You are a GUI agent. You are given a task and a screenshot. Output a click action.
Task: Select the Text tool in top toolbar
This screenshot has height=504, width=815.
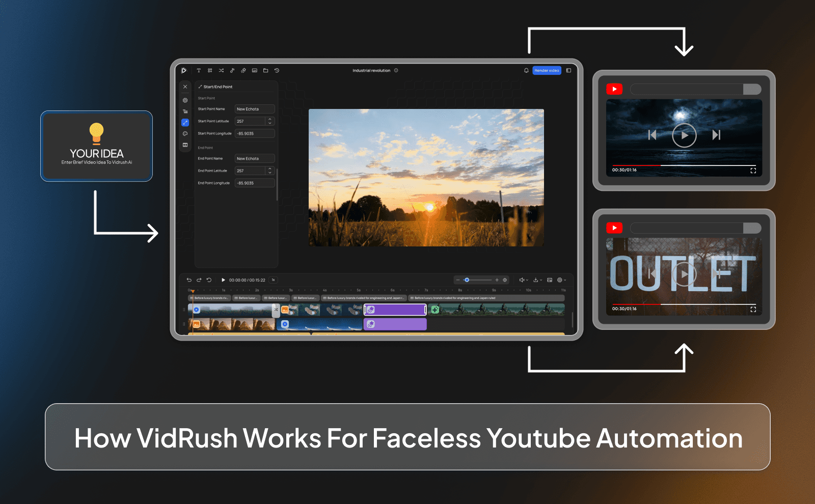[199, 70]
